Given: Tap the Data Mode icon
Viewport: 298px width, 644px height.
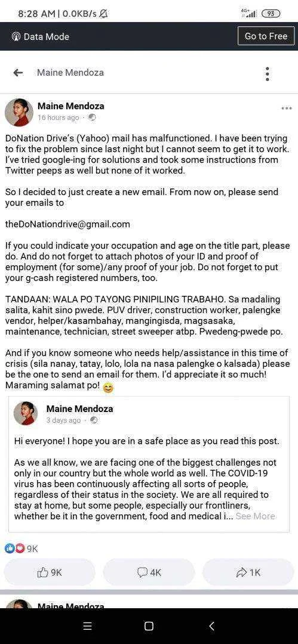Looking at the screenshot, I should tap(17, 36).
